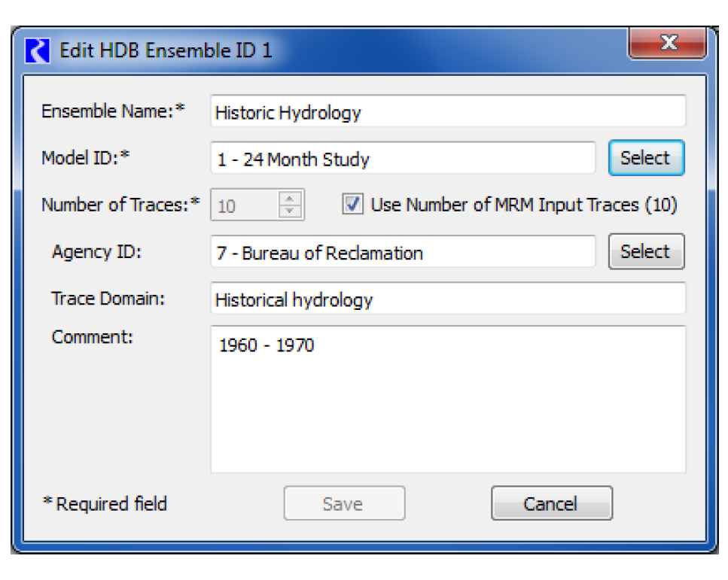Close the Edit HDB Ensemble dialog

[x=667, y=44]
